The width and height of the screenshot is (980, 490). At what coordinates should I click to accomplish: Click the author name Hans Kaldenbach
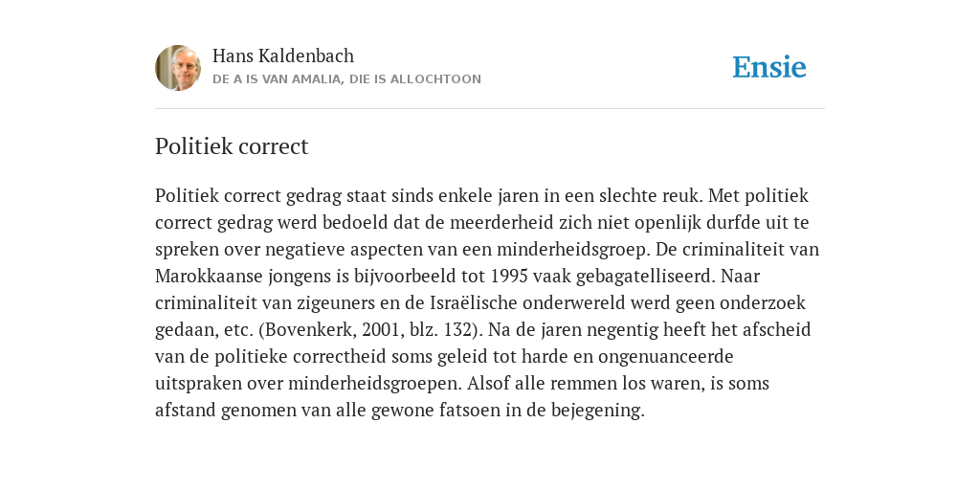coord(283,56)
